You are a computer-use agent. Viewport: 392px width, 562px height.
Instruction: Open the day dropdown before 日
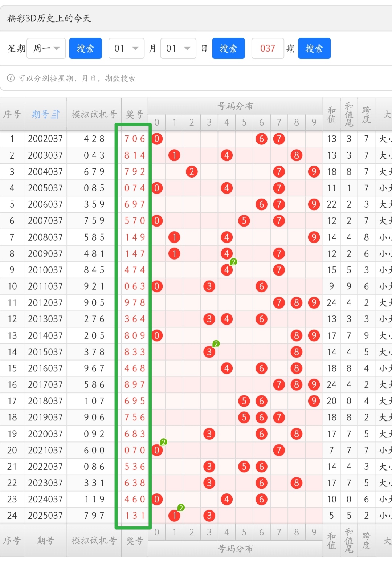click(x=178, y=48)
